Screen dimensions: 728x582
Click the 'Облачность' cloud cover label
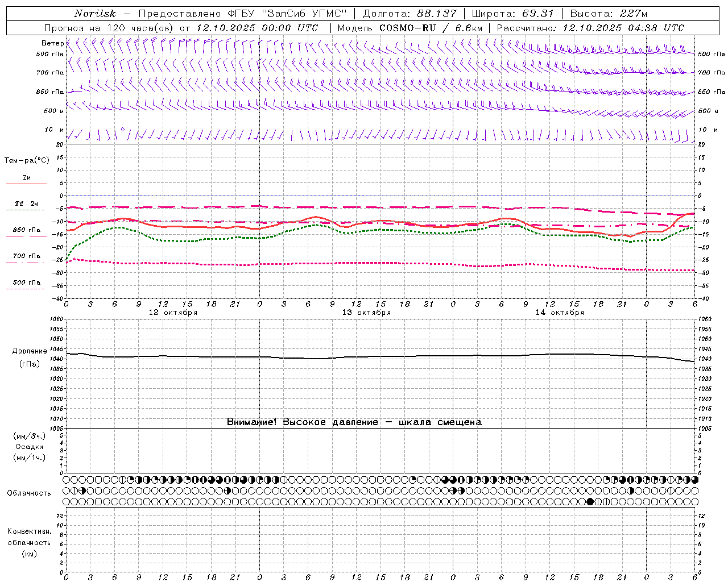click(29, 493)
